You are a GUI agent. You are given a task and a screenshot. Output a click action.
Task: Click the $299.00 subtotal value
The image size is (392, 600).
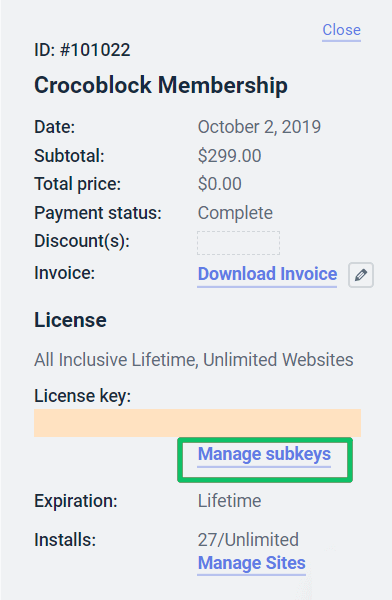229,156
